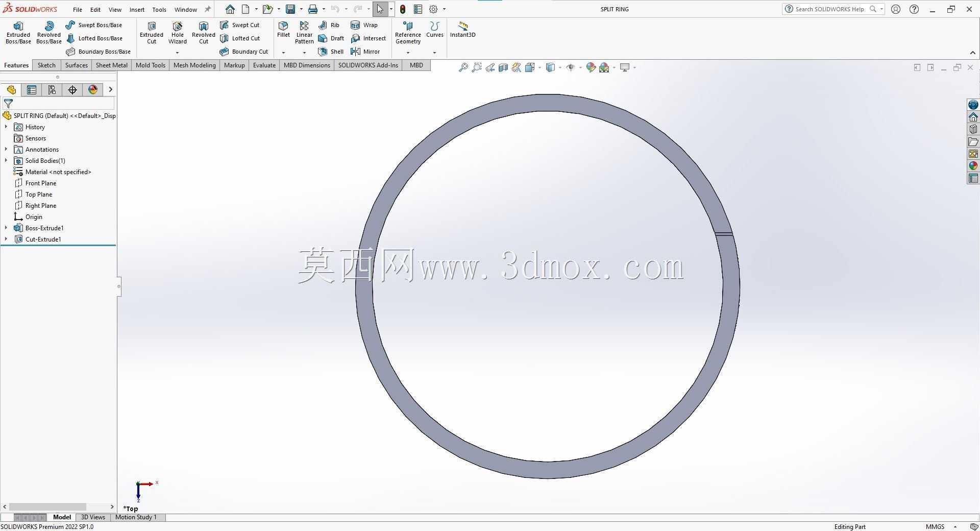This screenshot has height=531, width=980.
Task: Open the DimXpertManager tab
Action: click(x=72, y=90)
